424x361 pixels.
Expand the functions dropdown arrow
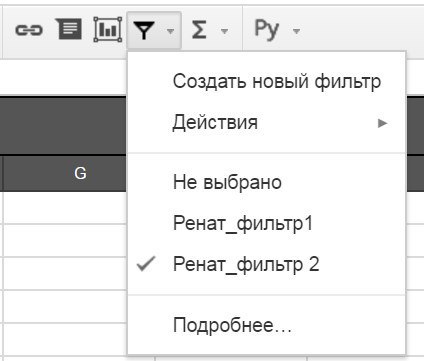click(224, 31)
